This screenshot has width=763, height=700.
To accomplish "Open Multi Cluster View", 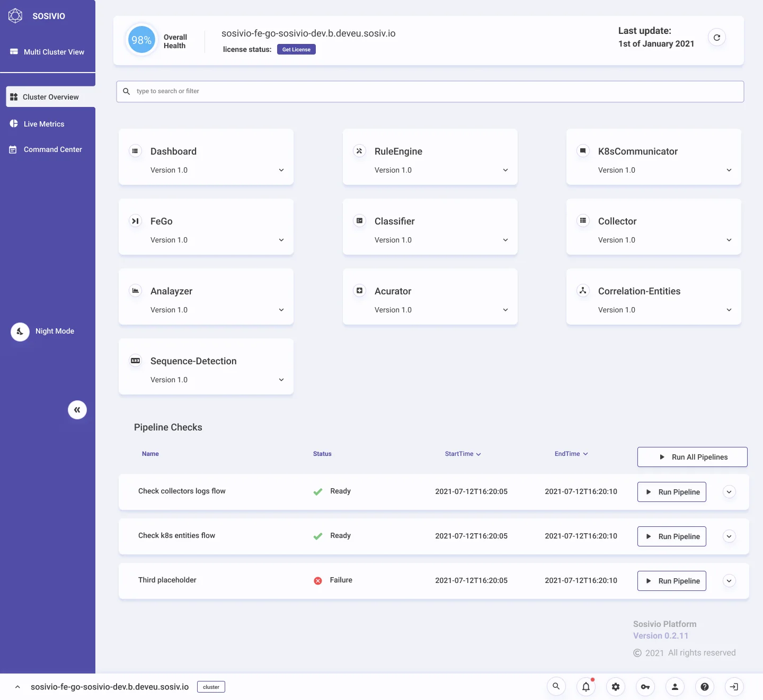I will coord(48,52).
